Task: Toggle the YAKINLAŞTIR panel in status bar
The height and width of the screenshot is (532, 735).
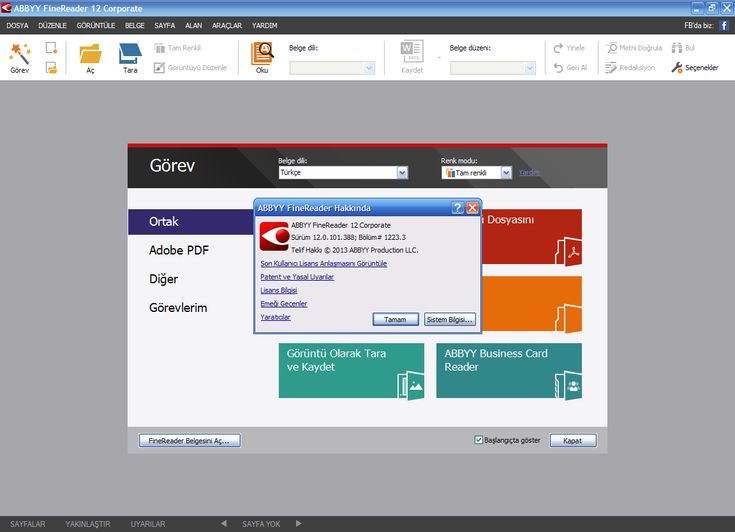Action: click(x=88, y=524)
